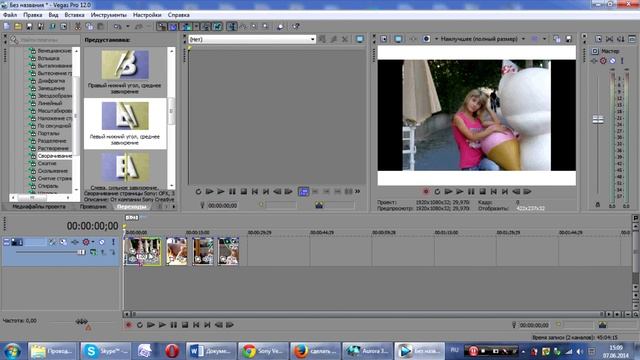Toggle loop playback in video preview window
This screenshot has height=360, width=640.
(x=437, y=191)
